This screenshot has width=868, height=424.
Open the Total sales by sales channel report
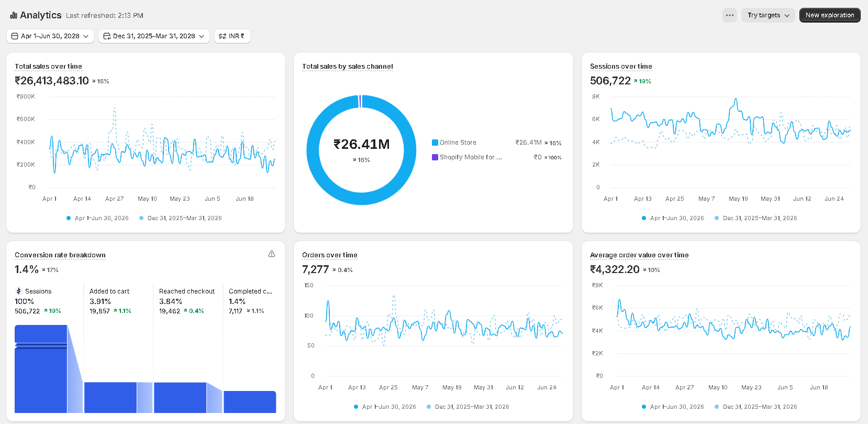tap(348, 67)
